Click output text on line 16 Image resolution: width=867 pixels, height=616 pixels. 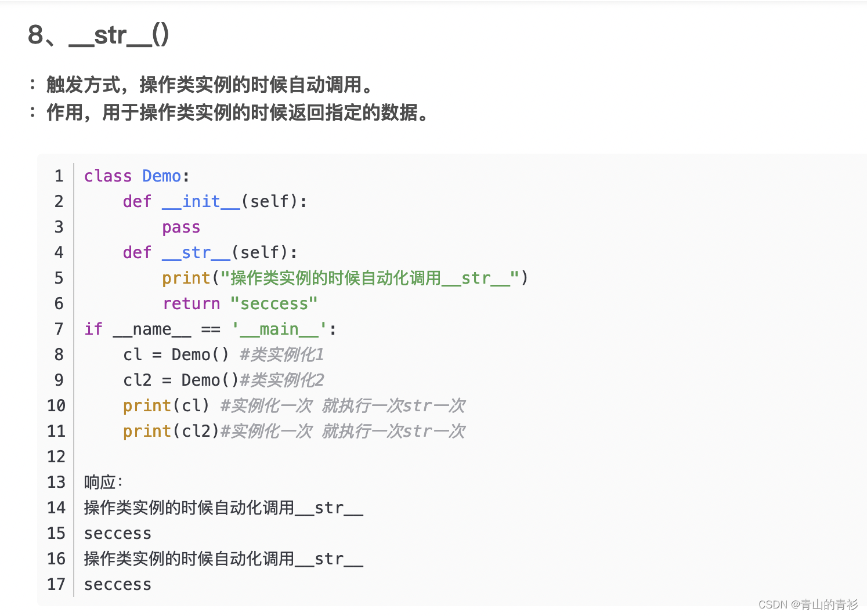(x=223, y=559)
